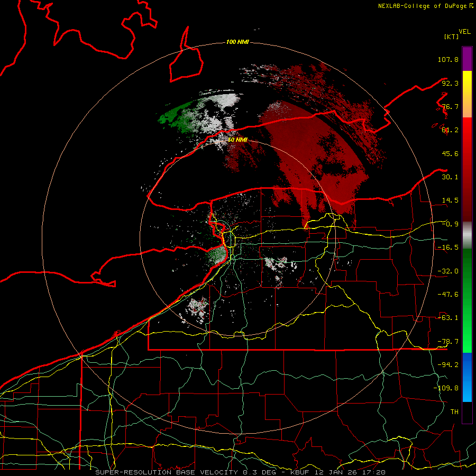Pick the green segment of the color bar
The height and width of the screenshot is (476, 476).
(x=467, y=300)
